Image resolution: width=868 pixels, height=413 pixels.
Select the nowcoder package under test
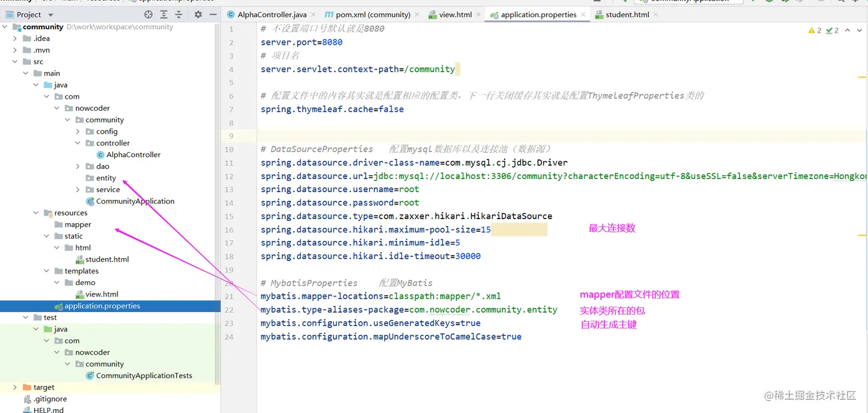click(92, 352)
